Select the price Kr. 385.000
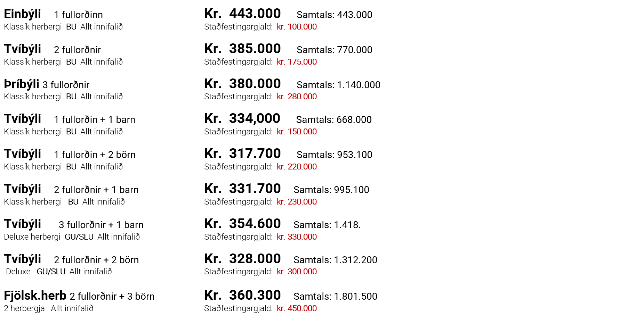The height and width of the screenshot is (324, 644). [242, 49]
